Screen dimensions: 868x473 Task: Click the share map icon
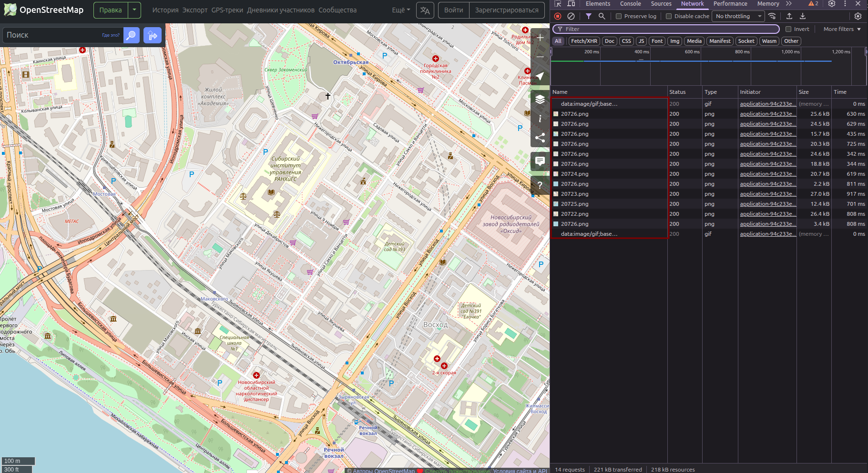click(x=540, y=138)
